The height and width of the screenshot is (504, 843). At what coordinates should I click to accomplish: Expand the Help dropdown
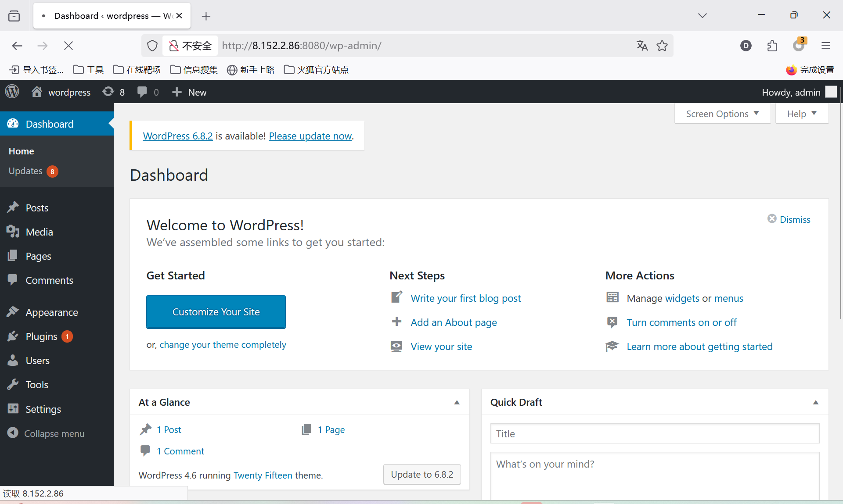click(x=802, y=114)
